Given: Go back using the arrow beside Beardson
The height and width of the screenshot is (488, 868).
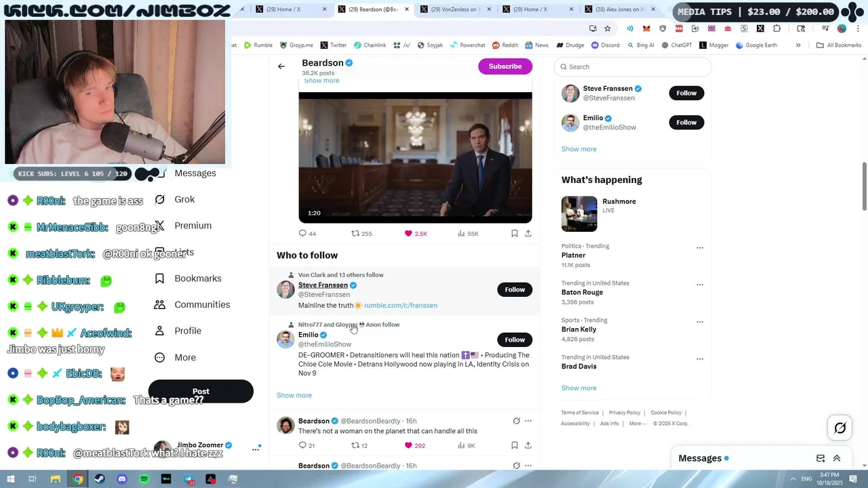Looking at the screenshot, I should (x=281, y=66).
